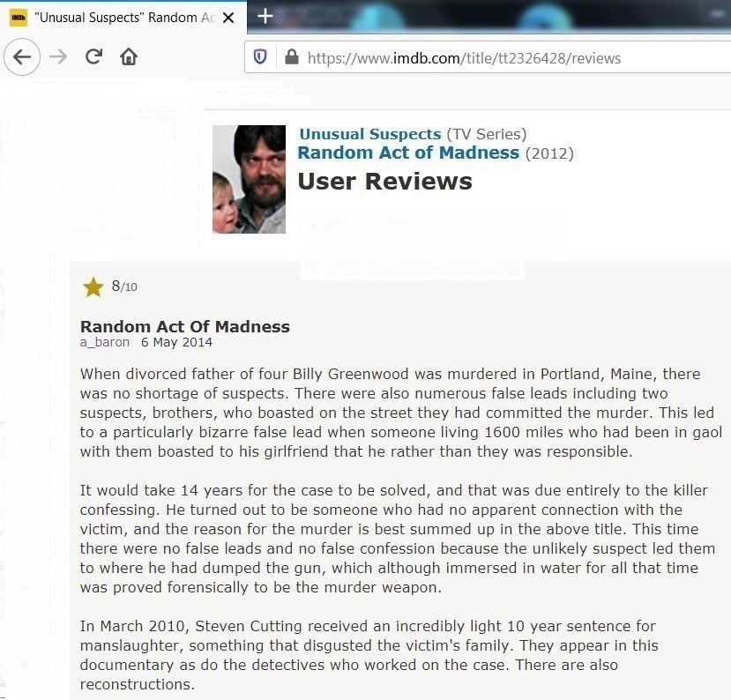Click the Forward arrow button
Viewport: 731px width, 700px height.
pyautogui.click(x=58, y=56)
